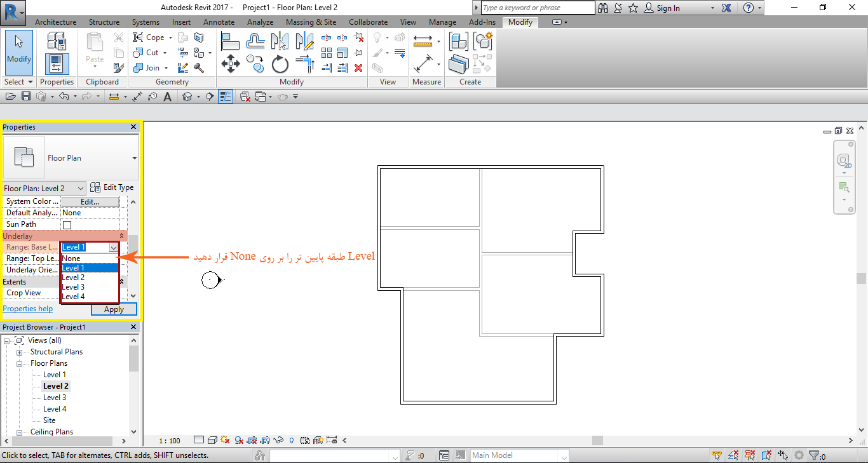Select the Copy tool
Image resolution: width=868 pixels, height=463 pixels.
[255, 64]
